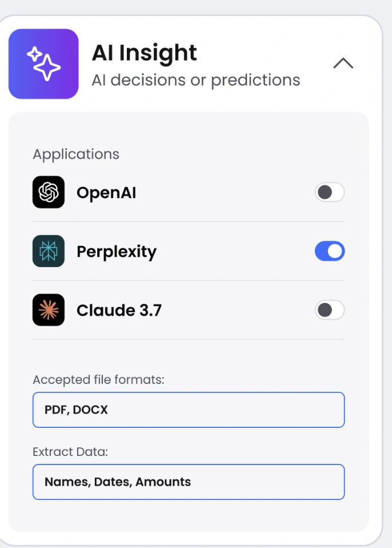Select the Perplexity application name

[x=117, y=252]
